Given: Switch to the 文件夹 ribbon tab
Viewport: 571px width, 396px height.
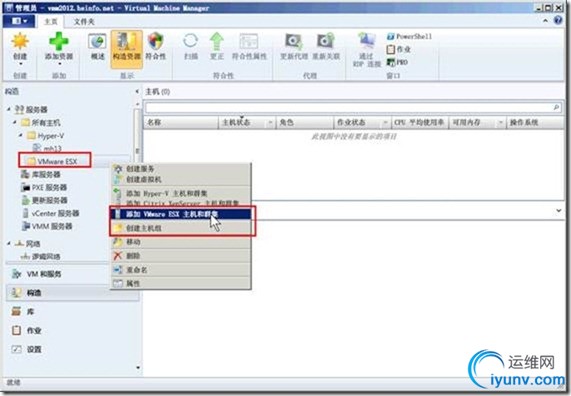Looking at the screenshot, I should [x=84, y=21].
